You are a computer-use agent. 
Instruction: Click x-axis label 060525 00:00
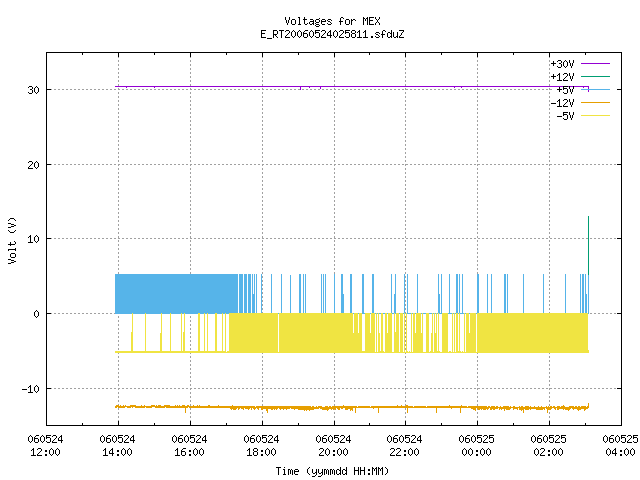pos(476,446)
